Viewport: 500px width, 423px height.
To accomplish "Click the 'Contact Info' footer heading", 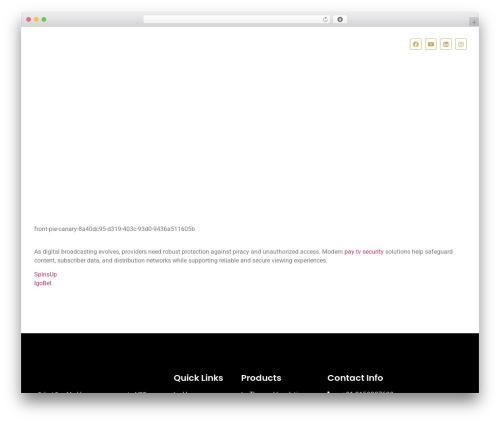I will coord(355,378).
